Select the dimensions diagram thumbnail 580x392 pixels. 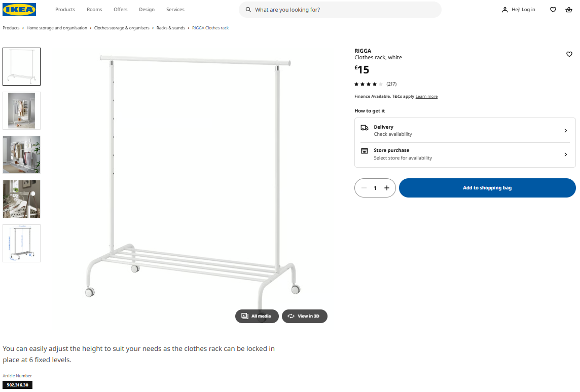22,243
